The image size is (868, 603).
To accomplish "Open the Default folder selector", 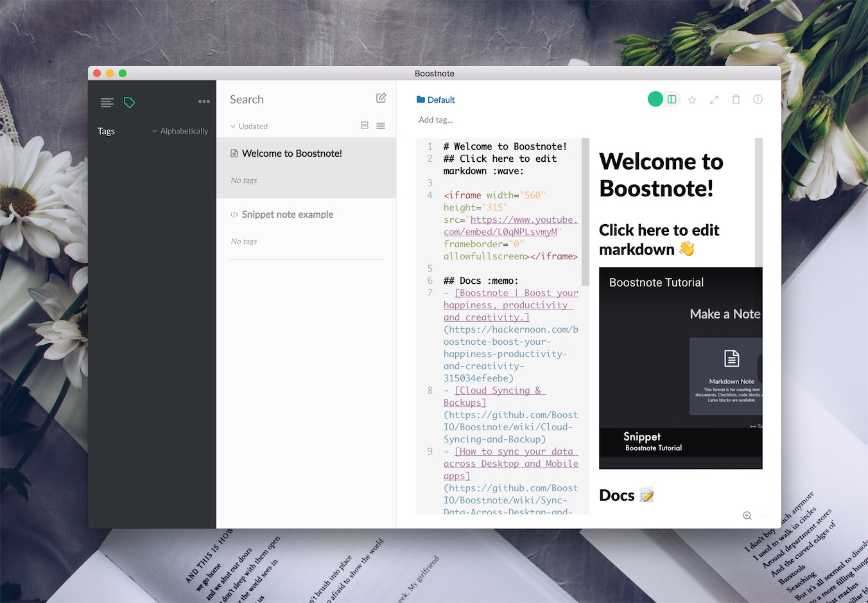I will click(436, 100).
